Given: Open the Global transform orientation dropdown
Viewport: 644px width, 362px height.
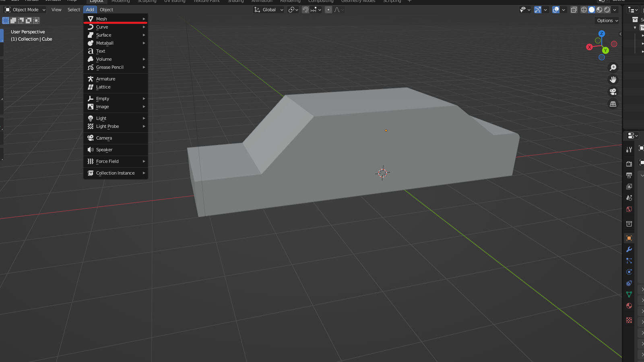Looking at the screenshot, I should pyautogui.click(x=268, y=10).
